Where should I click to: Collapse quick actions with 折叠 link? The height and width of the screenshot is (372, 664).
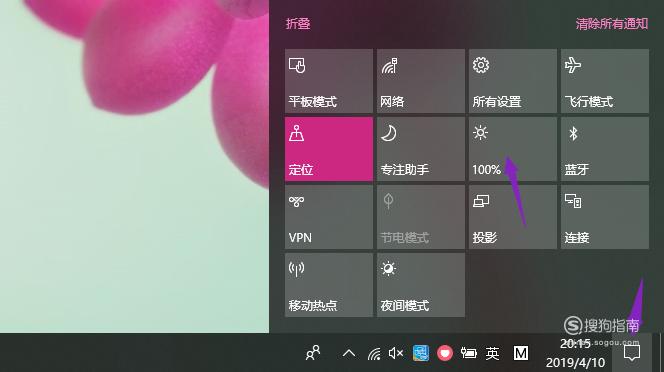(298, 24)
